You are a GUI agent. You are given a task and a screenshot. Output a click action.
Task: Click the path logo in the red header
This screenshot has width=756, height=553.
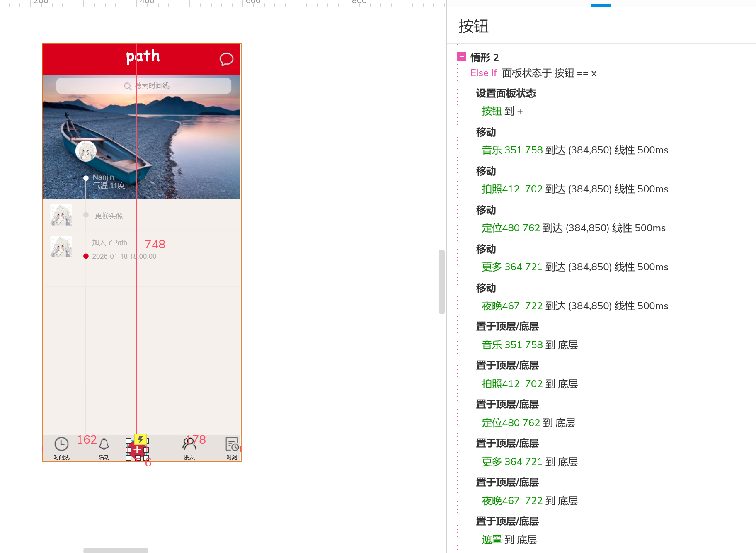tap(143, 57)
